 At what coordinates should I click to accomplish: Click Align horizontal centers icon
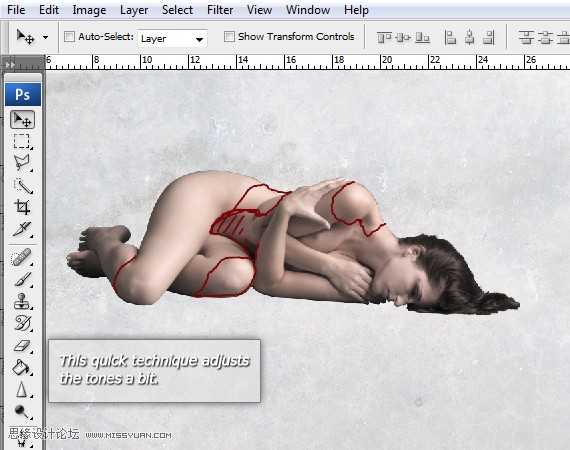tap(470, 37)
